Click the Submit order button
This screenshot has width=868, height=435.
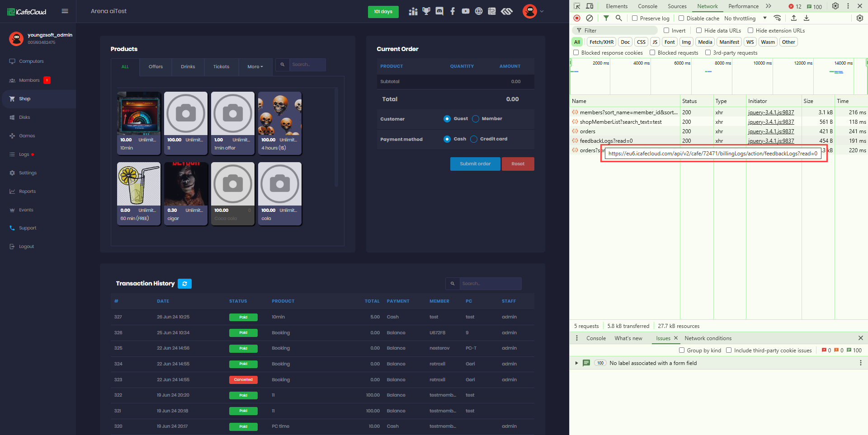475,164
